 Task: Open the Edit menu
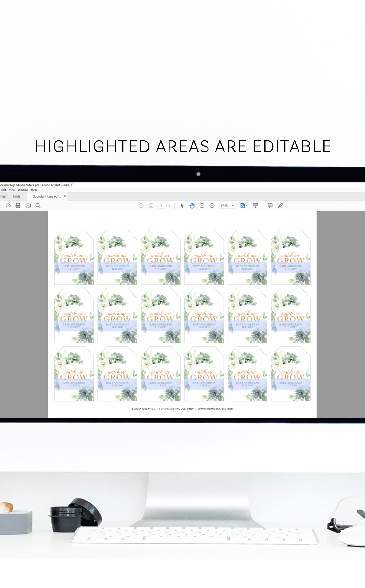click(4, 190)
